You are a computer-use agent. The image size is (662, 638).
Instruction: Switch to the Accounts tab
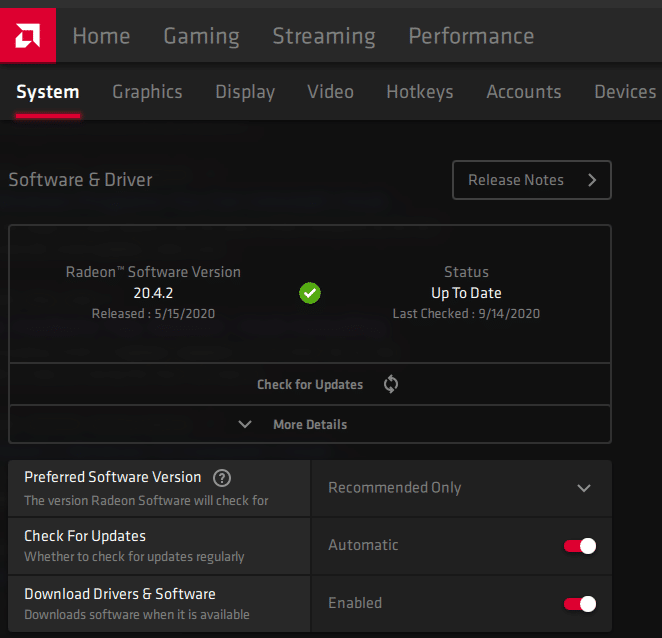(524, 92)
